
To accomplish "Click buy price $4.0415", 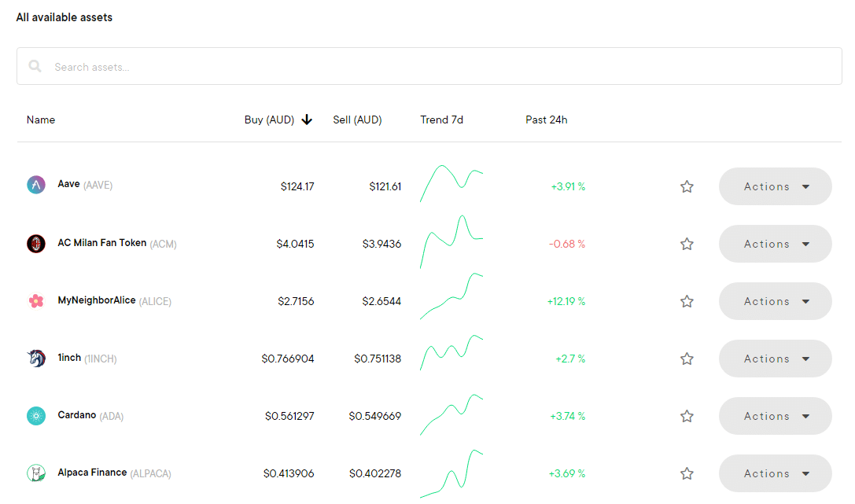I will [295, 244].
